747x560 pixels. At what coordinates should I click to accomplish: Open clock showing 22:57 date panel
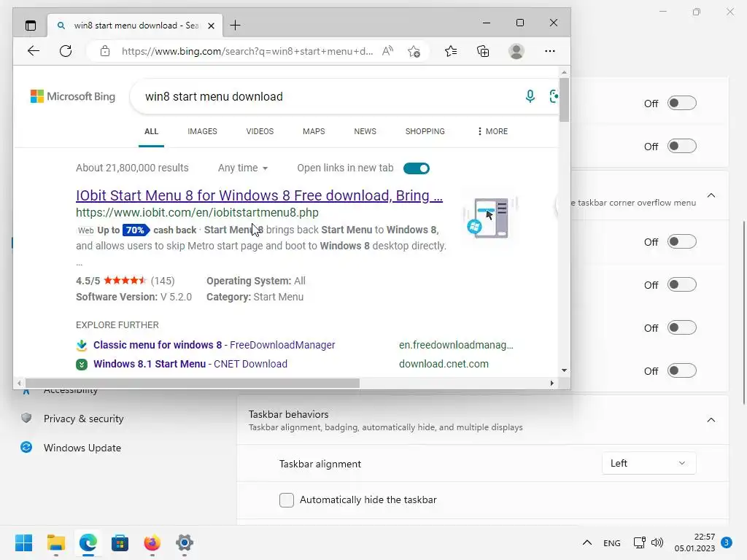695,542
